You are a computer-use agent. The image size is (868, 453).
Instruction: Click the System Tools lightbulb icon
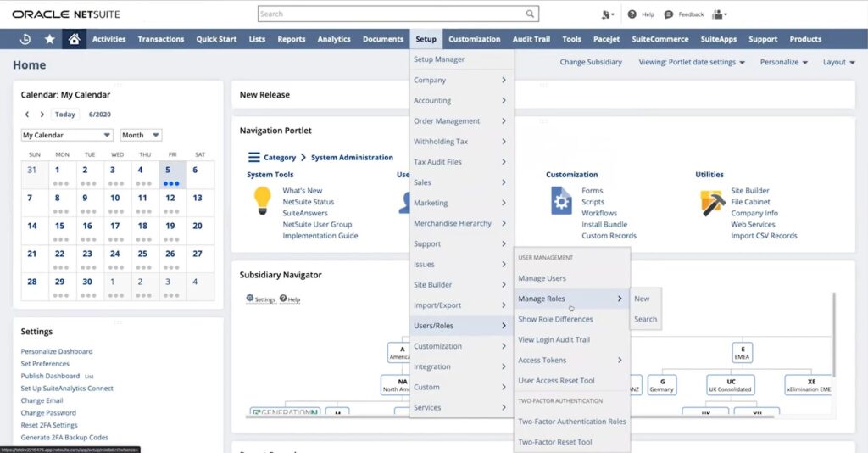(x=263, y=200)
